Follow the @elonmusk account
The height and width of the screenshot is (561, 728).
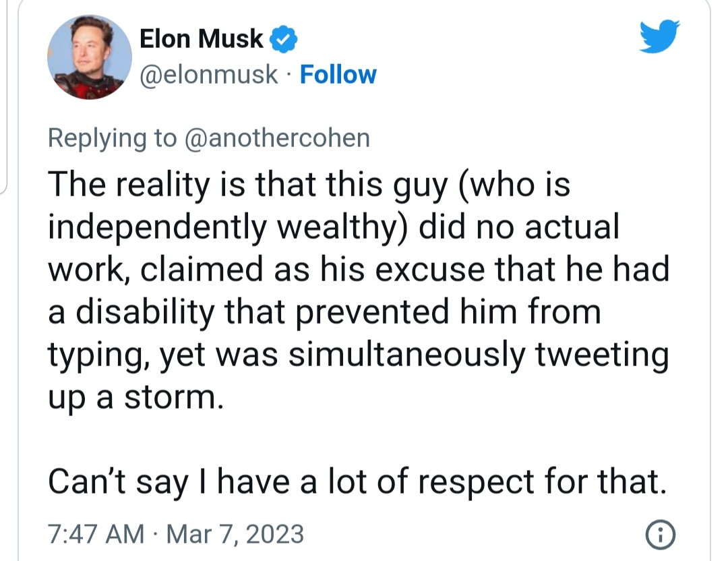tap(338, 74)
